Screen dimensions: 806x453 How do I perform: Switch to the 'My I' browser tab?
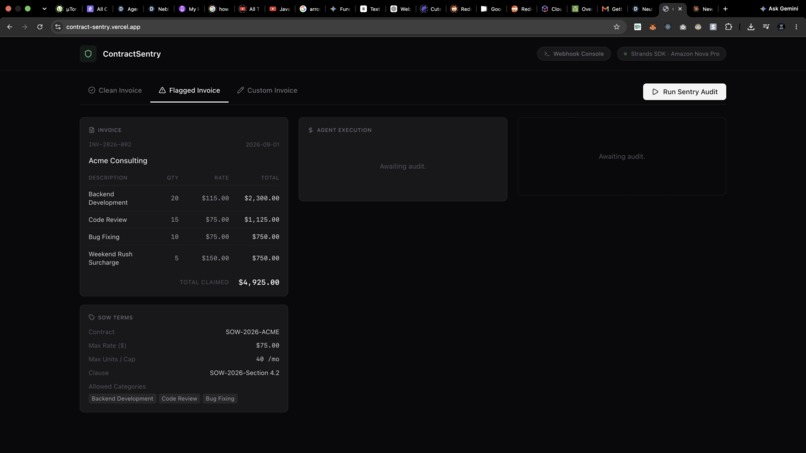pyautogui.click(x=189, y=9)
